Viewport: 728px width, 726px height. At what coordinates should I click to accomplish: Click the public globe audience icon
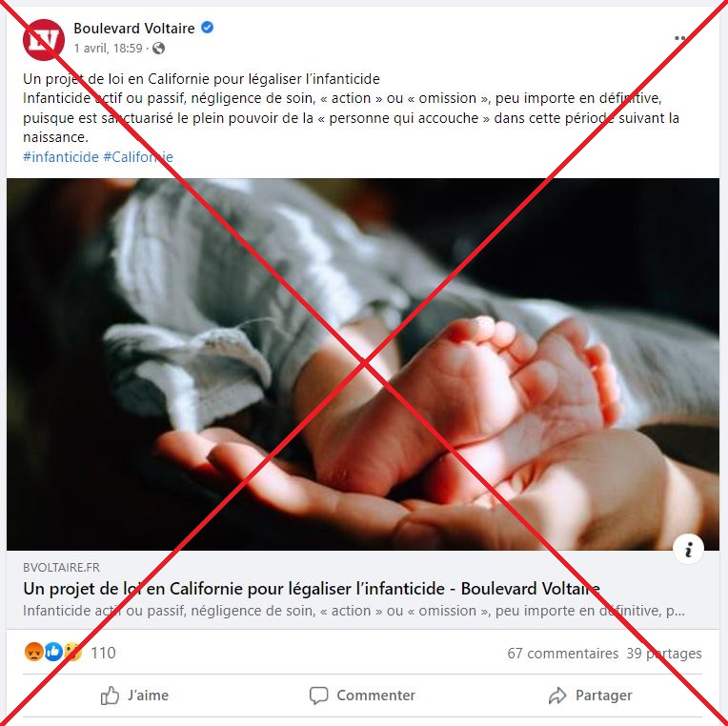[x=159, y=49]
